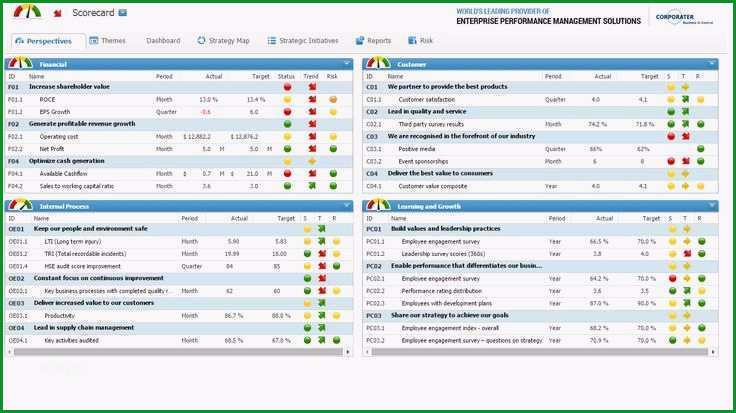Collapse the Financial panel using its arrow

(347, 63)
